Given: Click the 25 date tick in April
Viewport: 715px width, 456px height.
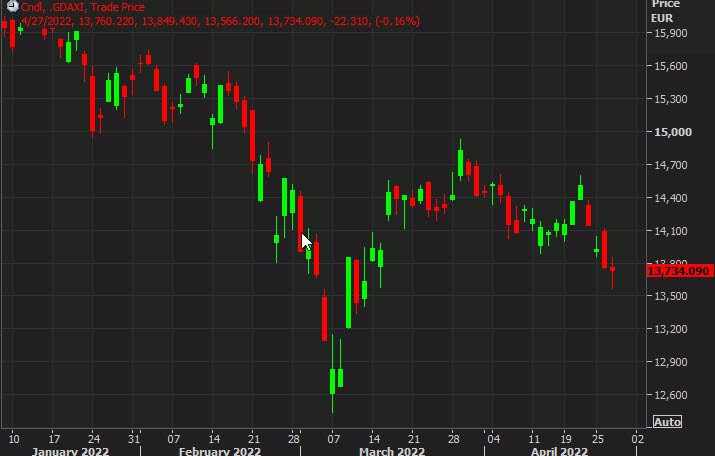Looking at the screenshot, I should click(x=597, y=439).
